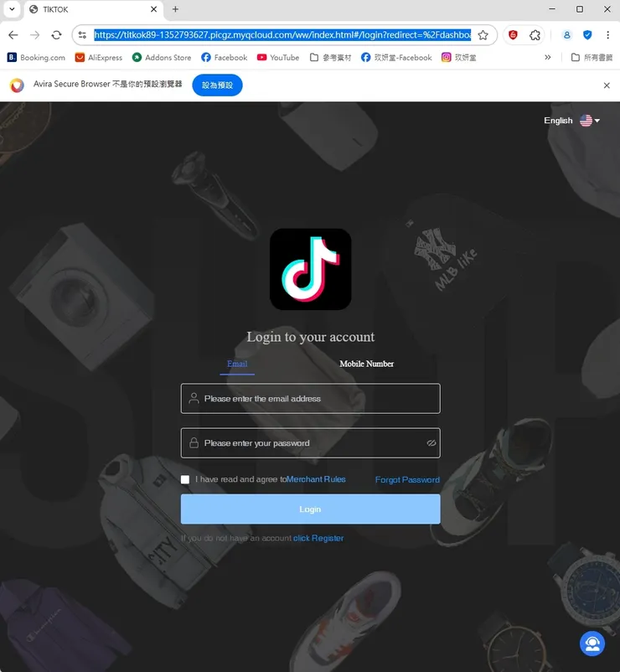This screenshot has height=672, width=620.
Task: Open the first bookmarks folder after YouTube
Action: [330, 58]
